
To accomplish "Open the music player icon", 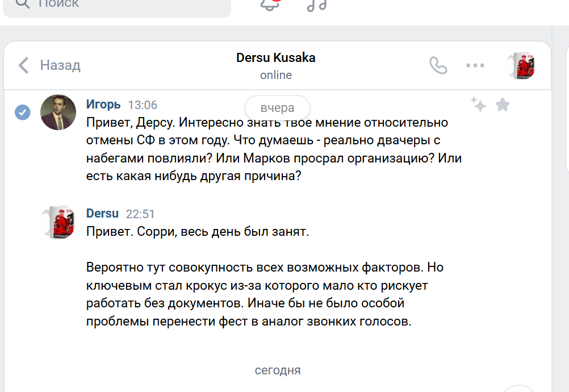I will point(316,5).
